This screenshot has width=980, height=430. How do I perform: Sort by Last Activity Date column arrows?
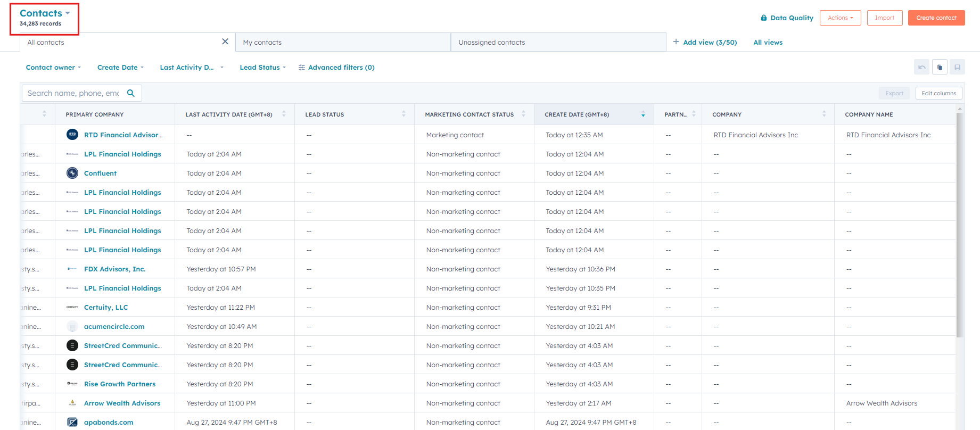284,114
